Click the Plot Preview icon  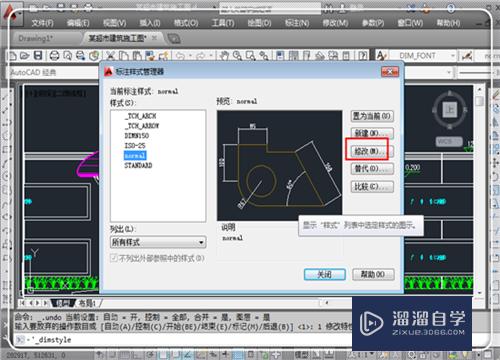(x=68, y=55)
